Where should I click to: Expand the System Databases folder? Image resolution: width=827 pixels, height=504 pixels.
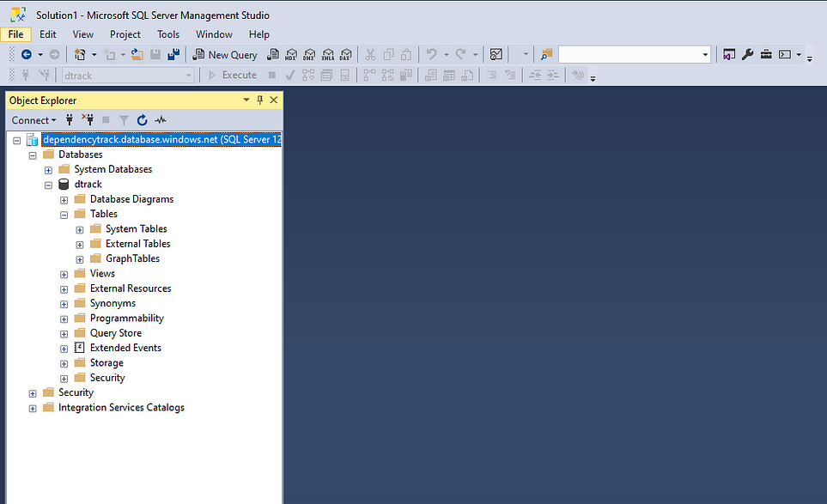point(49,170)
